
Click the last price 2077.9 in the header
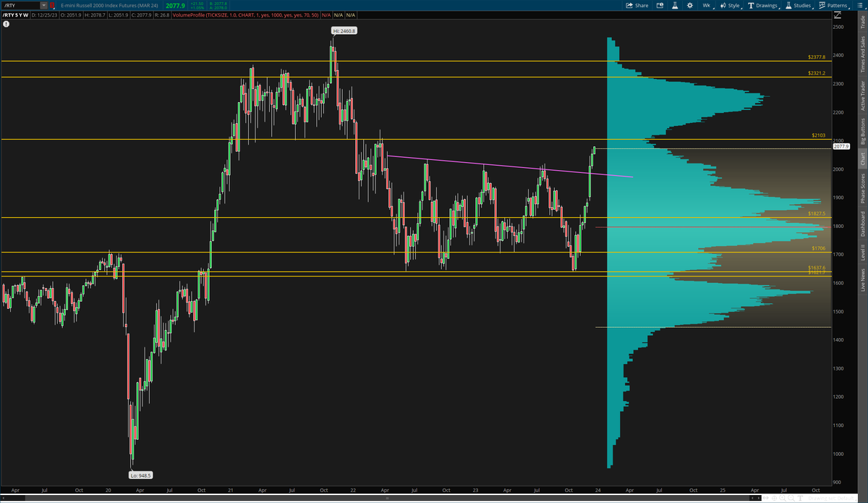click(x=176, y=5)
